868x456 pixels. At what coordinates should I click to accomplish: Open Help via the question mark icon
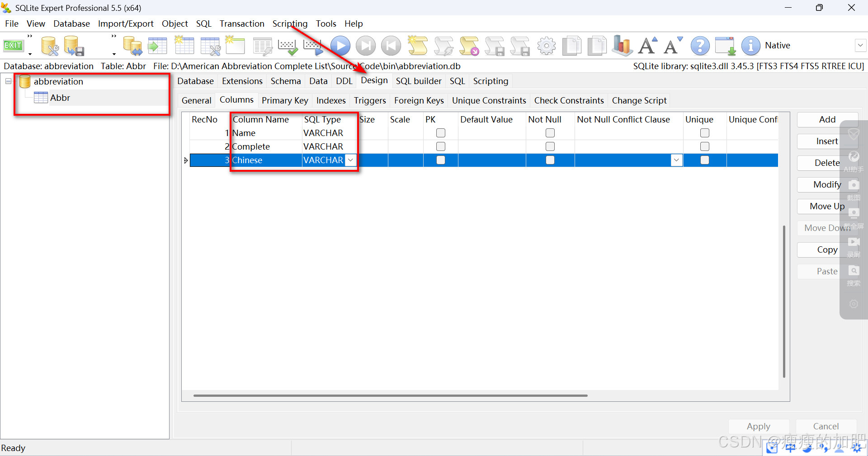[x=700, y=46]
